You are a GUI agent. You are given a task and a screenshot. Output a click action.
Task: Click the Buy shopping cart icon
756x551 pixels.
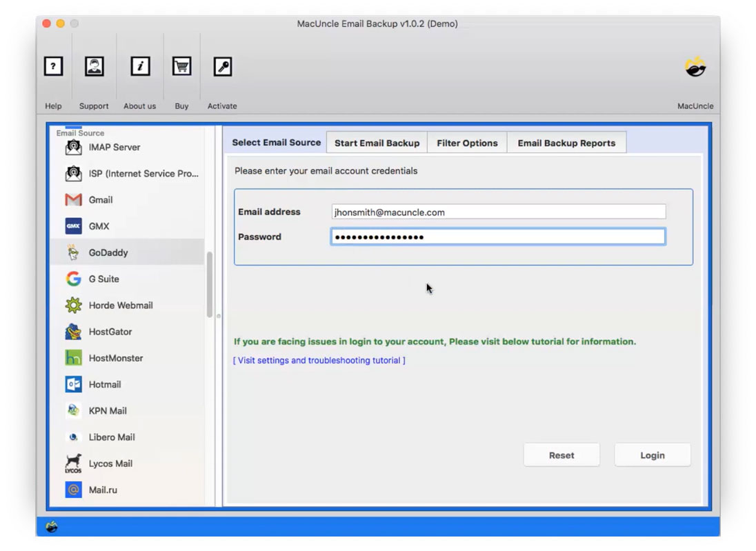181,66
